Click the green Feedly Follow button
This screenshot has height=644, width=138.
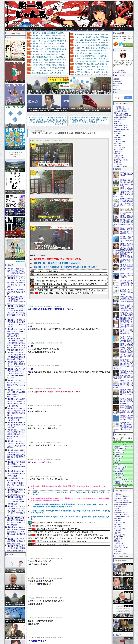[128, 45]
